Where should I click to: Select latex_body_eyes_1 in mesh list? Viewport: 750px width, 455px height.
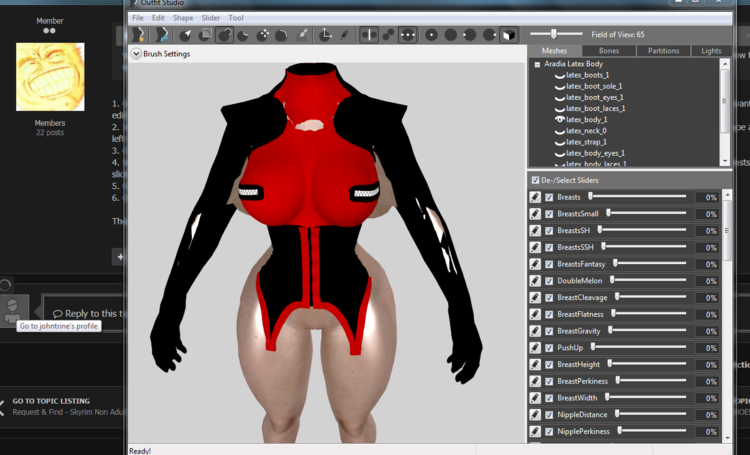pyautogui.click(x=595, y=153)
